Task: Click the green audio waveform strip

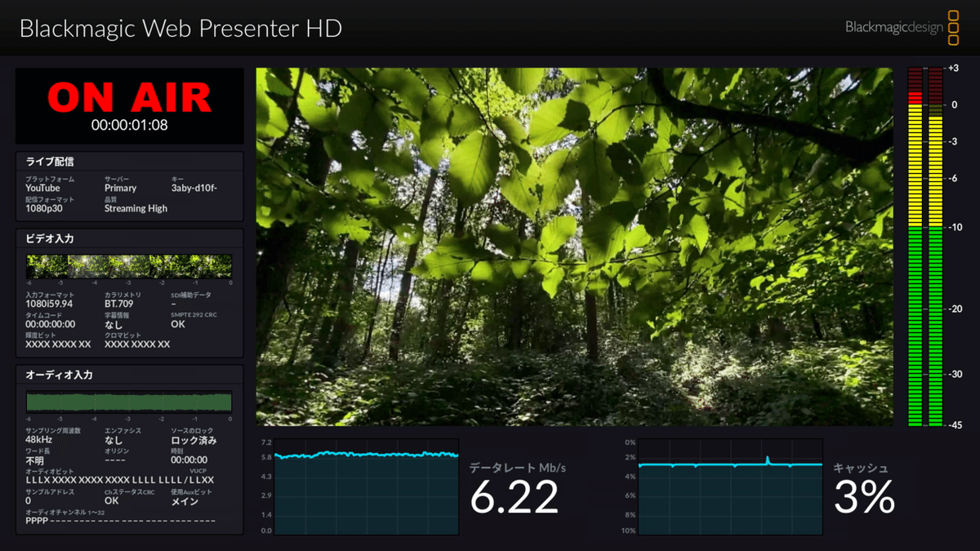Action: point(128,401)
